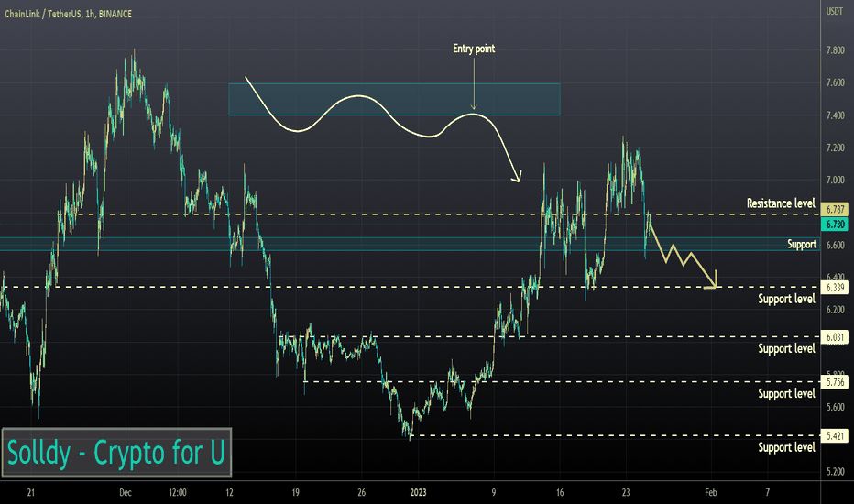
Task: Click the Resistance level label
Action: pyautogui.click(x=781, y=203)
